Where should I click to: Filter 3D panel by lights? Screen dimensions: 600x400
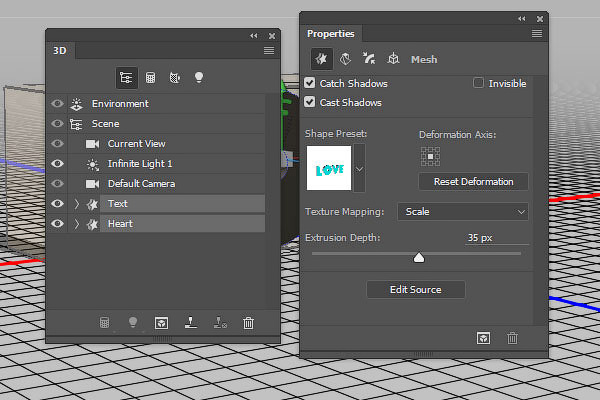[199, 77]
